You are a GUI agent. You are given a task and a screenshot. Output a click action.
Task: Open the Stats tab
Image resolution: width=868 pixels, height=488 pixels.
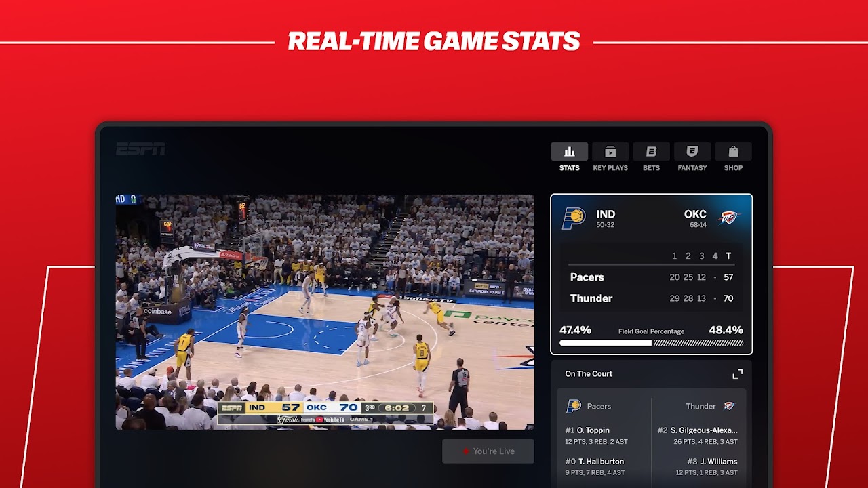point(569,157)
